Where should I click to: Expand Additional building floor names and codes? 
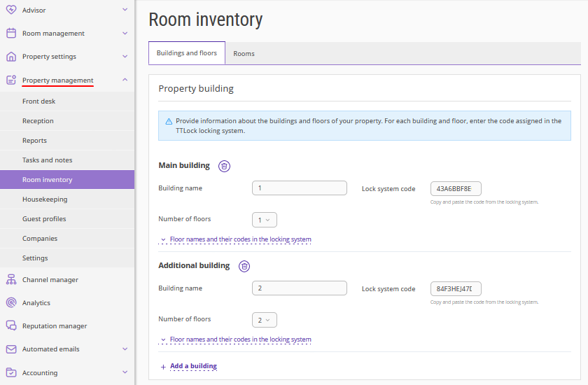click(235, 339)
